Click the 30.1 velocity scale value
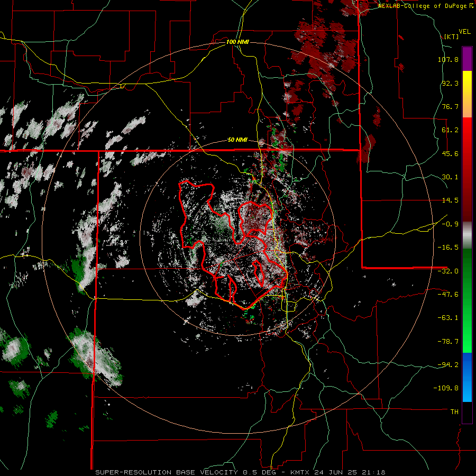 coord(450,177)
